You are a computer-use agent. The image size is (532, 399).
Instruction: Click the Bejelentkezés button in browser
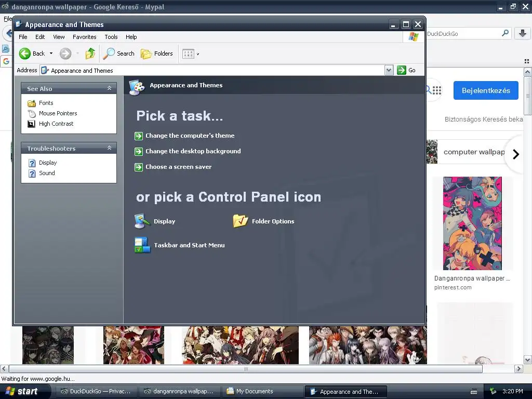click(x=486, y=90)
